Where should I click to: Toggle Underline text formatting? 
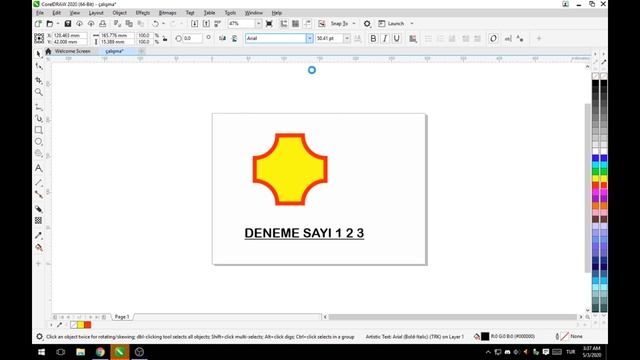tap(396, 38)
